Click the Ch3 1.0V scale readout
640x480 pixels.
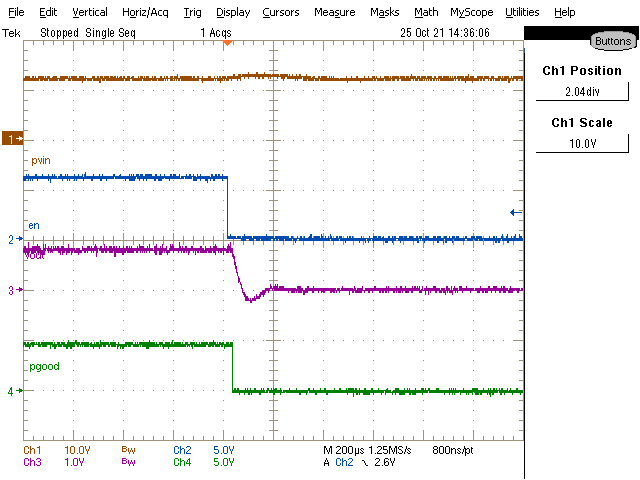pos(53,462)
